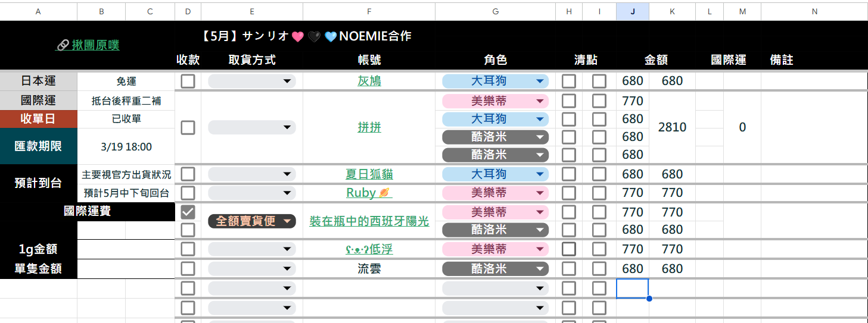Select the red 收單日 label cell
Viewport: 868px width, 323px height.
38,119
